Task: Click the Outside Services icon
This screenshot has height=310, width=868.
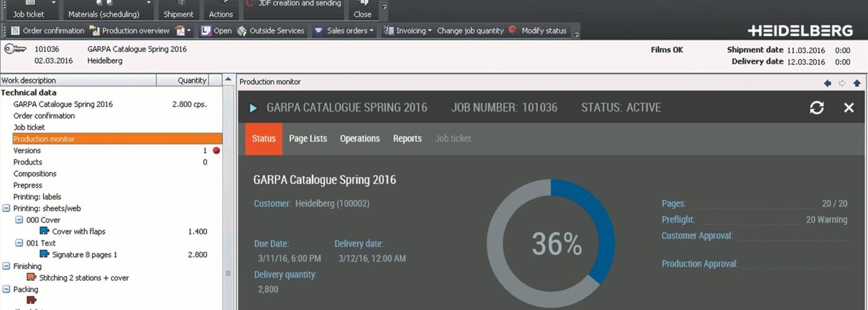Action: (242, 30)
